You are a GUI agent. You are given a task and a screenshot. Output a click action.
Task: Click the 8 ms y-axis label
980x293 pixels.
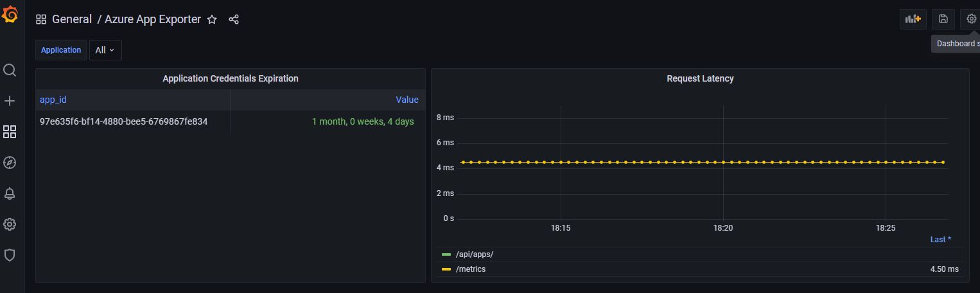(x=445, y=118)
